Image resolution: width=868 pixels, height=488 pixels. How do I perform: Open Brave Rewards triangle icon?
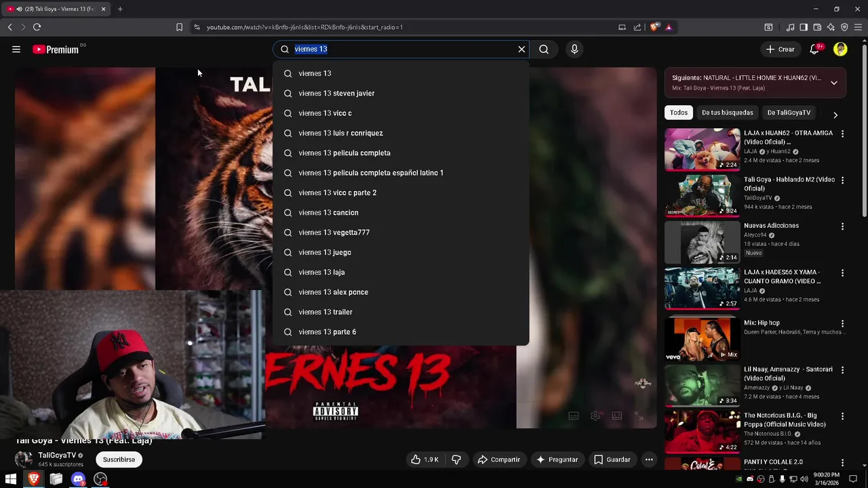pos(669,27)
